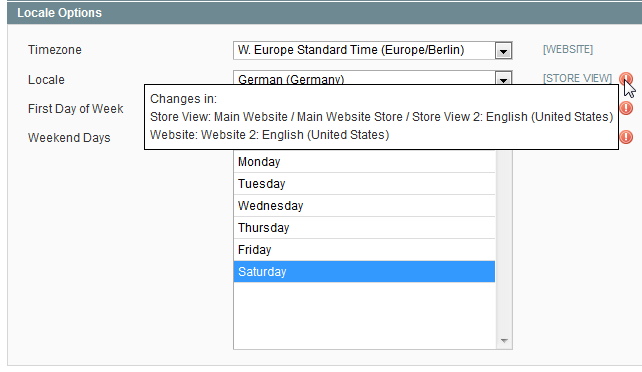Select Friday in the Weekend Days list
The width and height of the screenshot is (642, 372).
coord(364,250)
